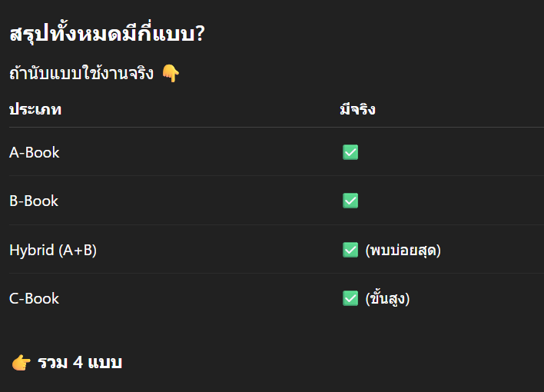The height and width of the screenshot is (392, 544).
Task: Click the pointing-right hand emoji
Action: (21, 363)
